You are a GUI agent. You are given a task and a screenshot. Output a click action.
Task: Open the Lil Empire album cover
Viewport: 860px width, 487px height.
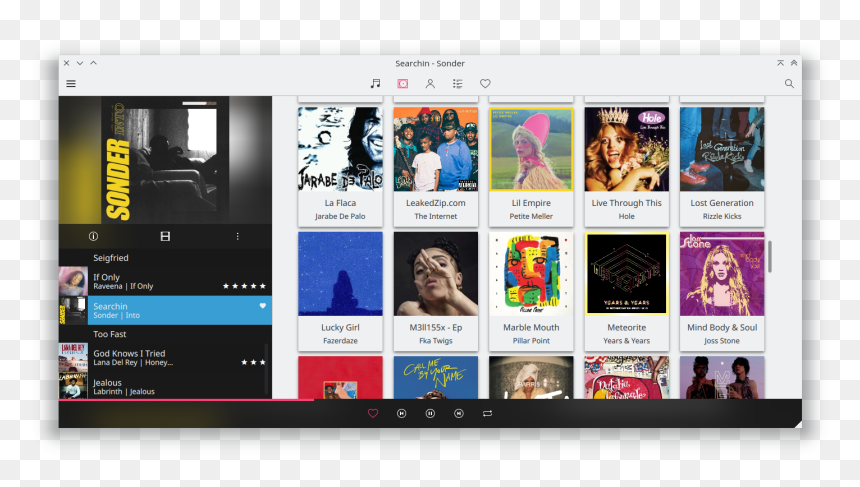click(x=531, y=149)
